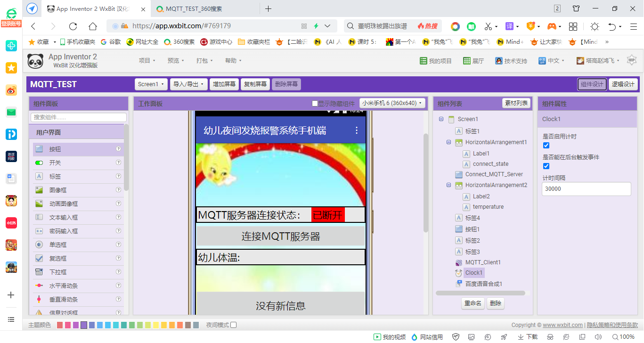Click the browser home button
Screen dimensions: 644x343
(x=93, y=26)
